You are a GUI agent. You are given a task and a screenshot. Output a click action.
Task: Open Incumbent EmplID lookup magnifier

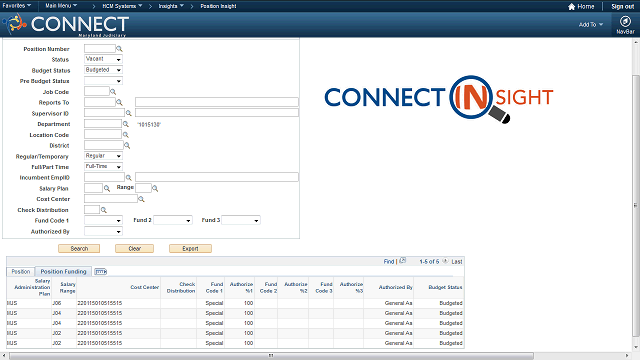tap(129, 178)
